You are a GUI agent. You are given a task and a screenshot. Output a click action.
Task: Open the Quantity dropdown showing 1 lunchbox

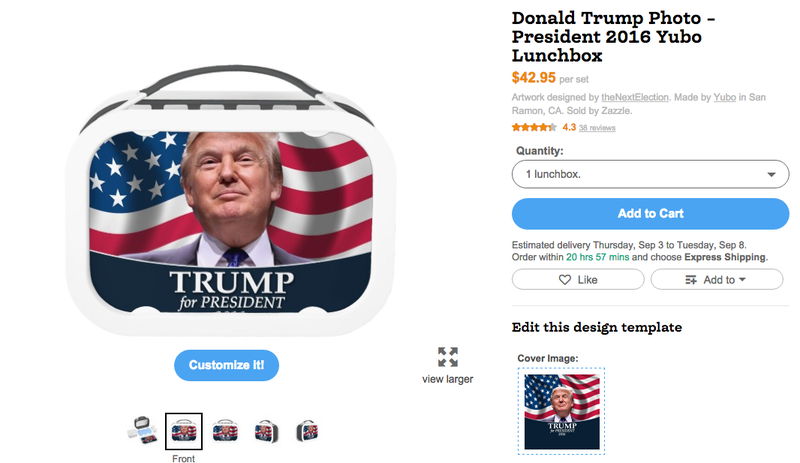651,174
